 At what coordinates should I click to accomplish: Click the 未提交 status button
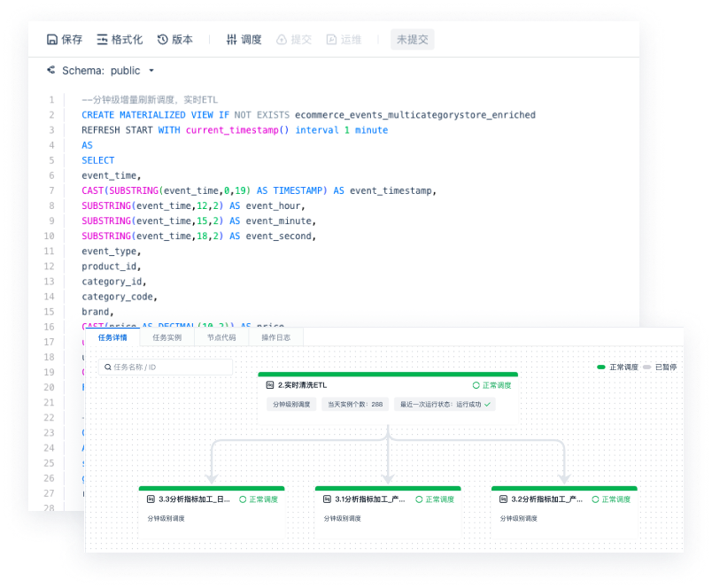click(413, 40)
